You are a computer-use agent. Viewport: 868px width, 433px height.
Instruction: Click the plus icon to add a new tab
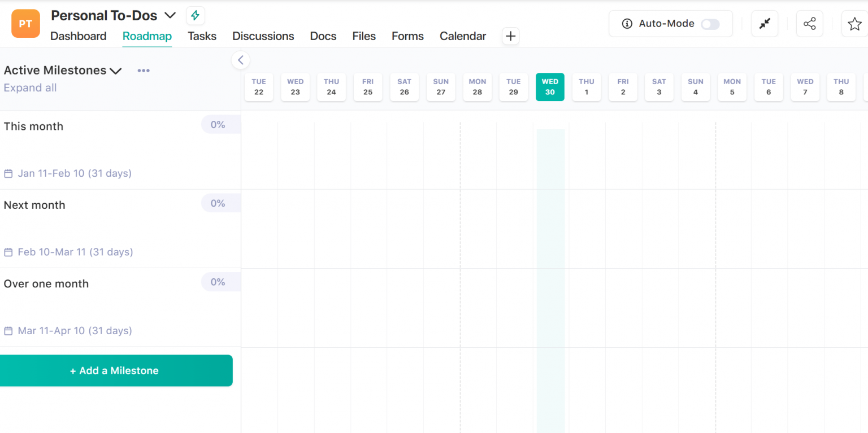coord(510,36)
